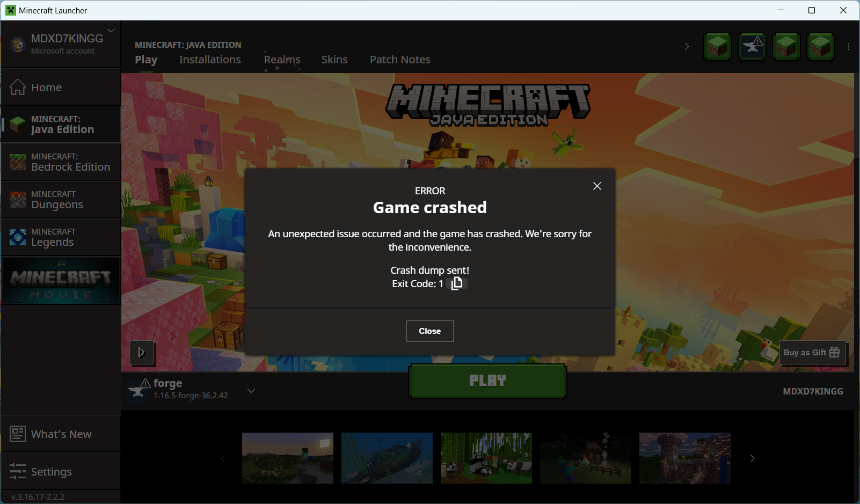This screenshot has width=860, height=504.
Task: Open the castle tower news thumbnail
Action: 685,458
